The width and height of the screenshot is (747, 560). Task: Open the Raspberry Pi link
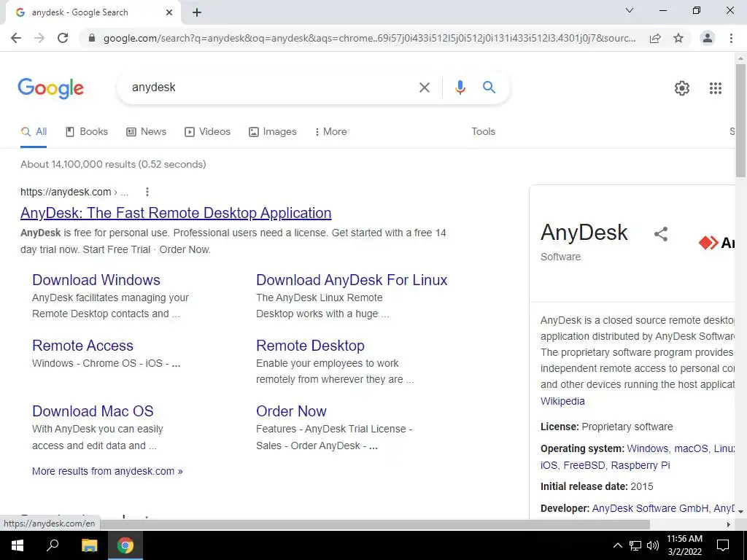tap(640, 465)
